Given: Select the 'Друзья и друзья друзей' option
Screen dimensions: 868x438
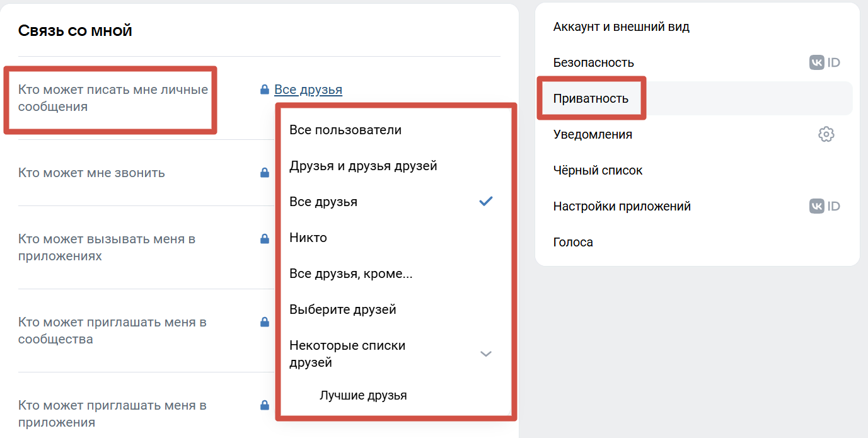Looking at the screenshot, I should (363, 166).
